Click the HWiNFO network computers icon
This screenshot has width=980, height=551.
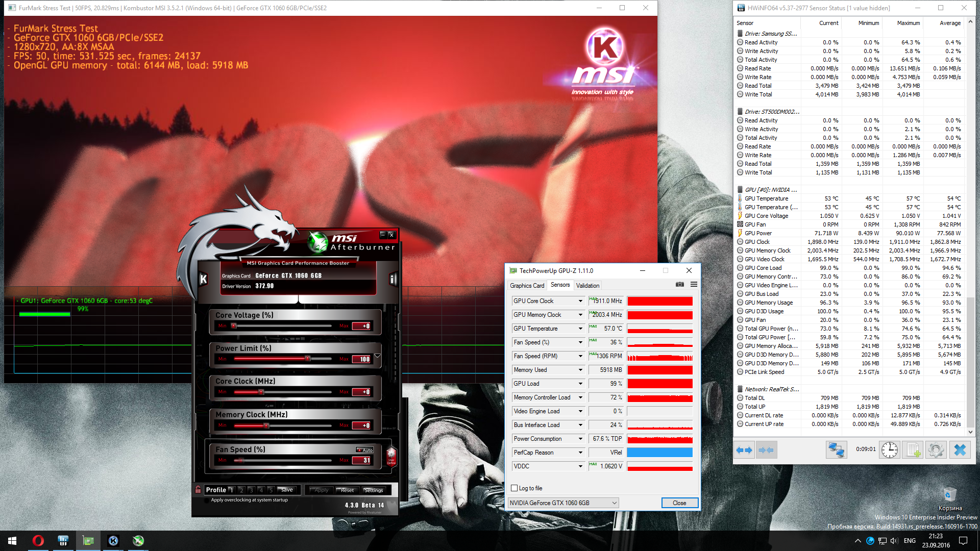pyautogui.click(x=836, y=450)
